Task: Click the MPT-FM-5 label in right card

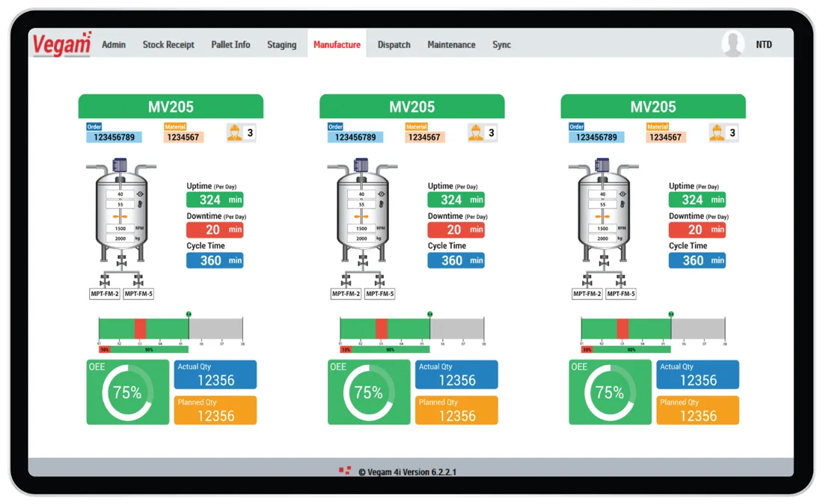Action: pos(621,294)
